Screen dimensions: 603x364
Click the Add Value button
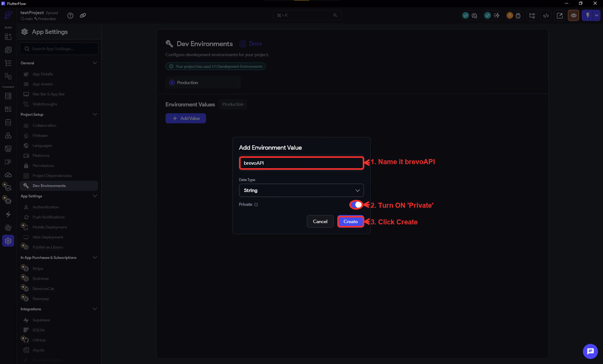(x=186, y=118)
